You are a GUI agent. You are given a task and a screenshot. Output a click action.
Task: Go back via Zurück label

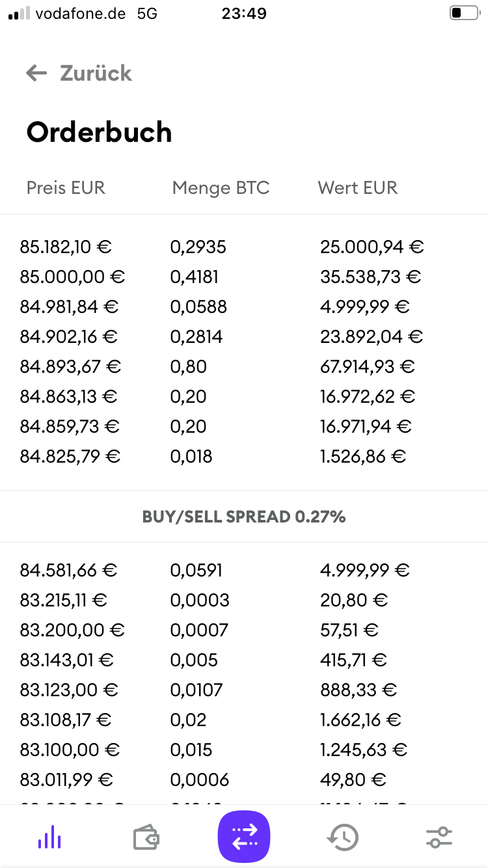[x=96, y=73]
